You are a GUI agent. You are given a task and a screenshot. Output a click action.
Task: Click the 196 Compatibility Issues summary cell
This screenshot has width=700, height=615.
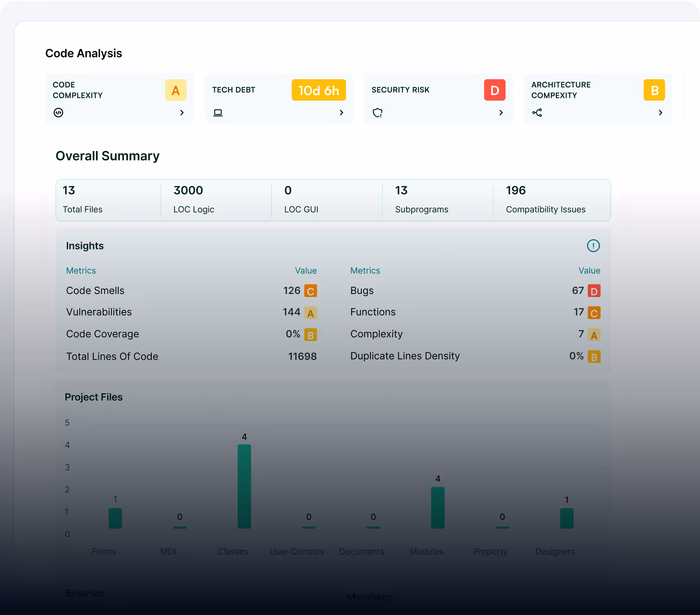click(552, 200)
